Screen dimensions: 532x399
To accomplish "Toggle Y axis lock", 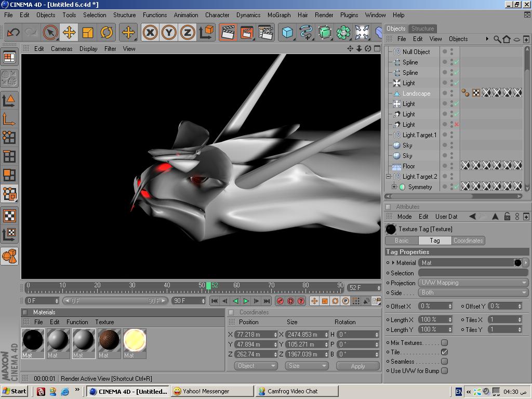I will tap(169, 33).
